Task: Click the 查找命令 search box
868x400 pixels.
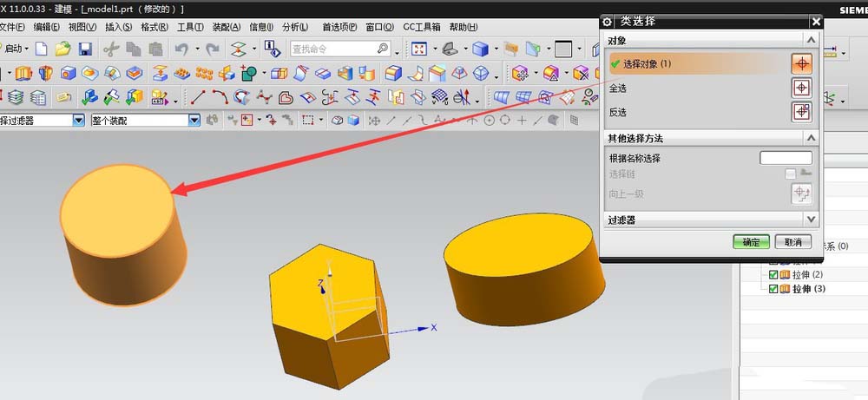Action: 340,49
